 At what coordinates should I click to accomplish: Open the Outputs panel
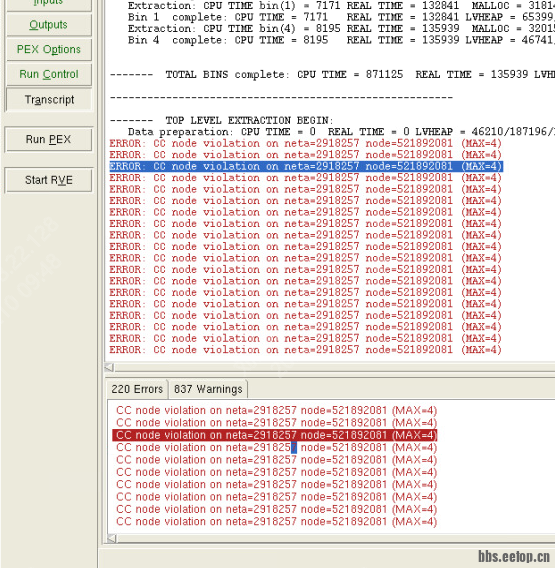point(49,25)
